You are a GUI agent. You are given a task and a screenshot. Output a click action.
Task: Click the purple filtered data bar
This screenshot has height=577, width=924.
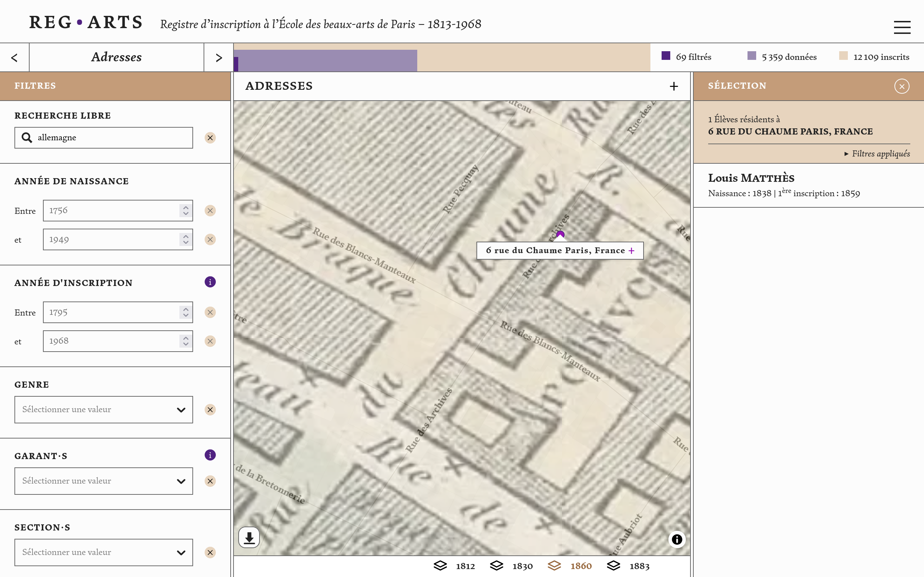click(x=236, y=64)
